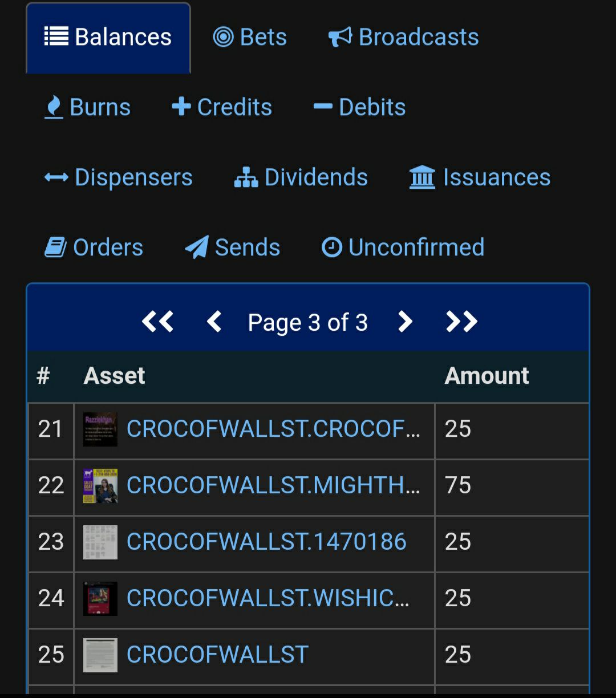Open the Dispensers tab
616x698 pixels.
click(x=119, y=177)
